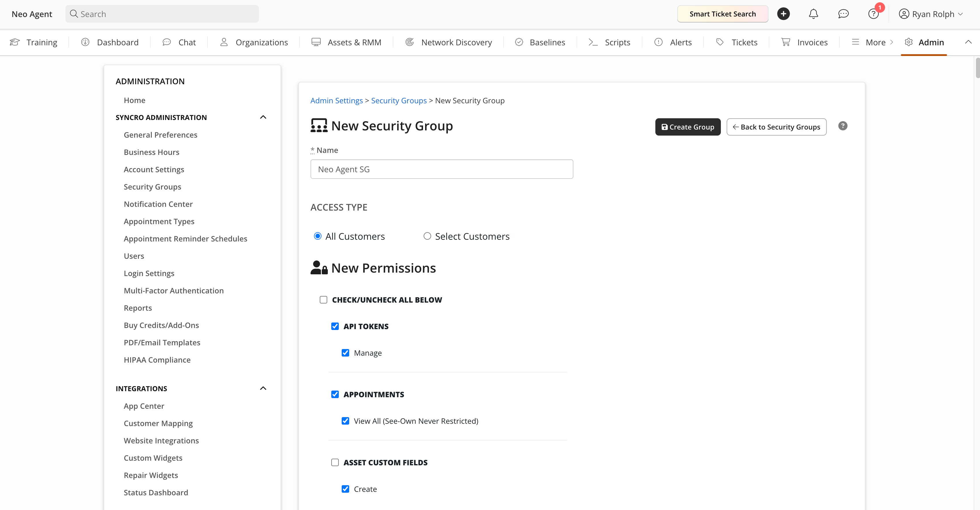Viewport: 980px width, 510px height.
Task: Click the Network Discovery radar icon
Action: (x=410, y=42)
